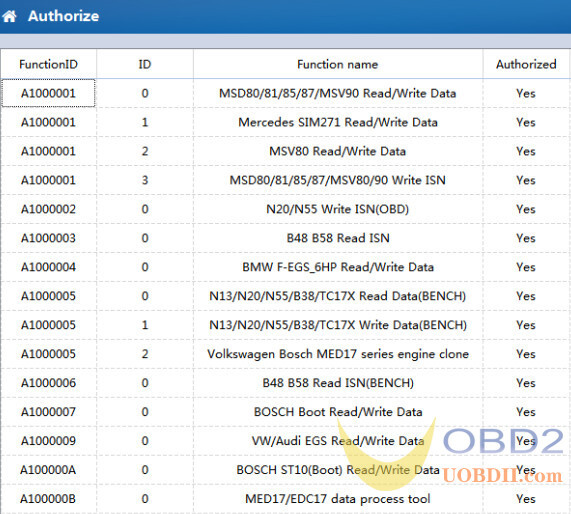
Task: Click Yes in the MED17/EDC17 data process row
Action: 526,499
